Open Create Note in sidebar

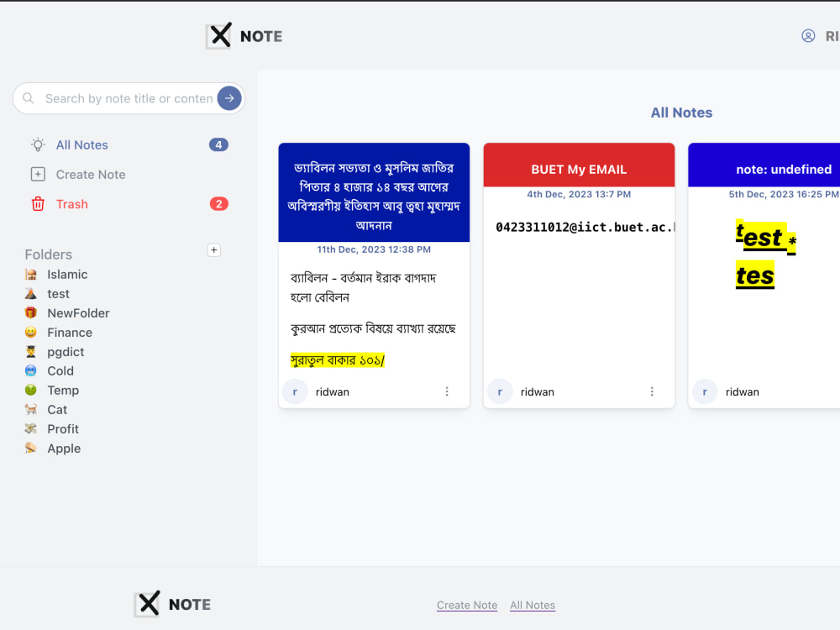(91, 175)
